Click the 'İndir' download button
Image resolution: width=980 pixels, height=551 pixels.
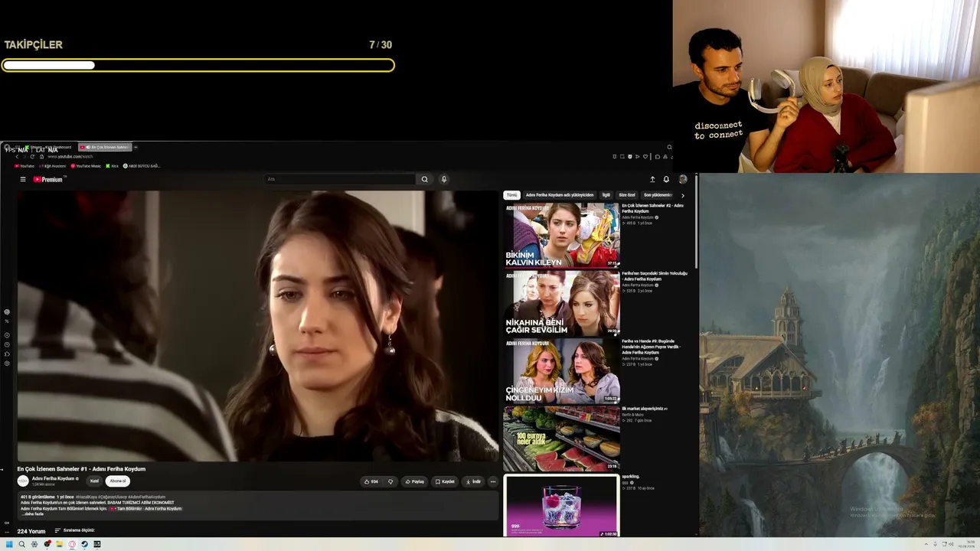click(x=473, y=481)
